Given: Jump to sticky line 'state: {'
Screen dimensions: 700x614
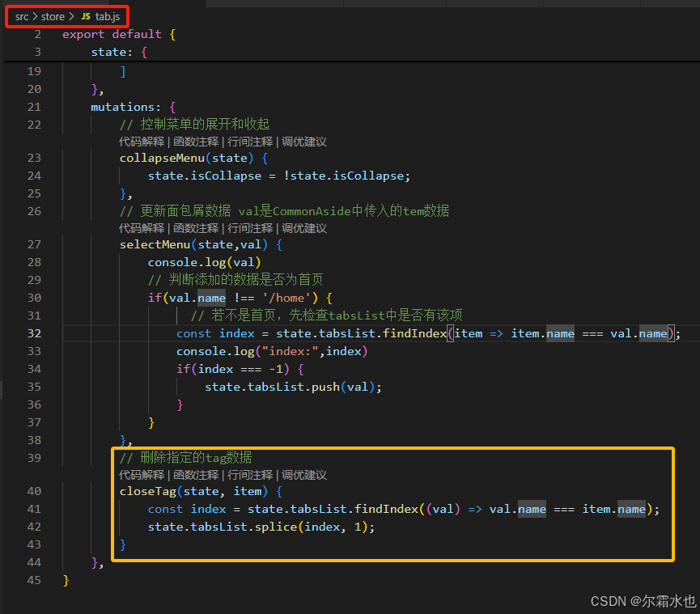Looking at the screenshot, I should pyautogui.click(x=119, y=53).
